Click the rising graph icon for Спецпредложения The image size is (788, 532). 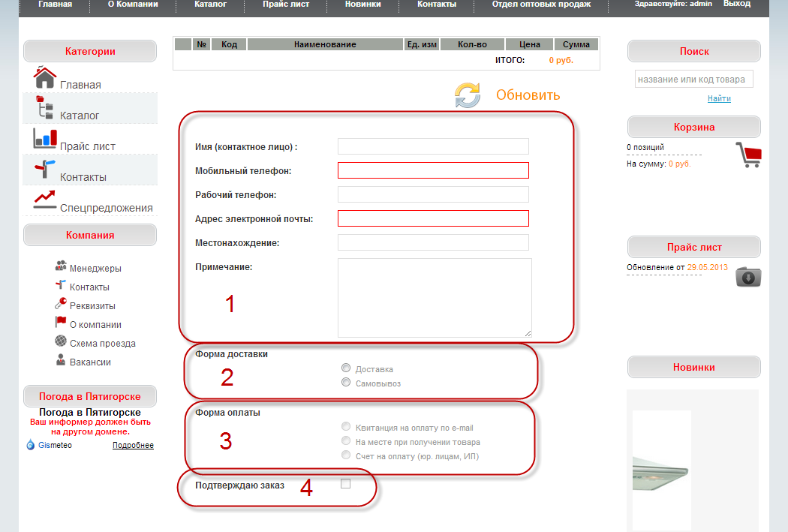coord(45,200)
